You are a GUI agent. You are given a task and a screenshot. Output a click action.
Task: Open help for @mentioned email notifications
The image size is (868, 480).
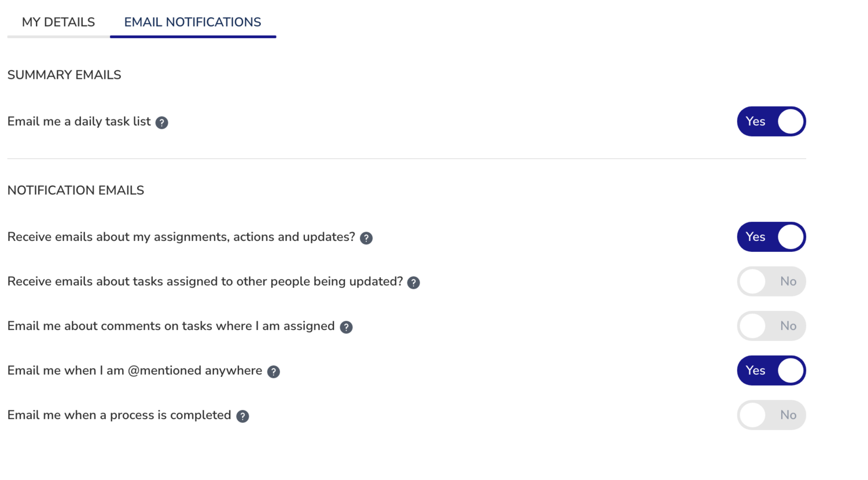pyautogui.click(x=274, y=372)
